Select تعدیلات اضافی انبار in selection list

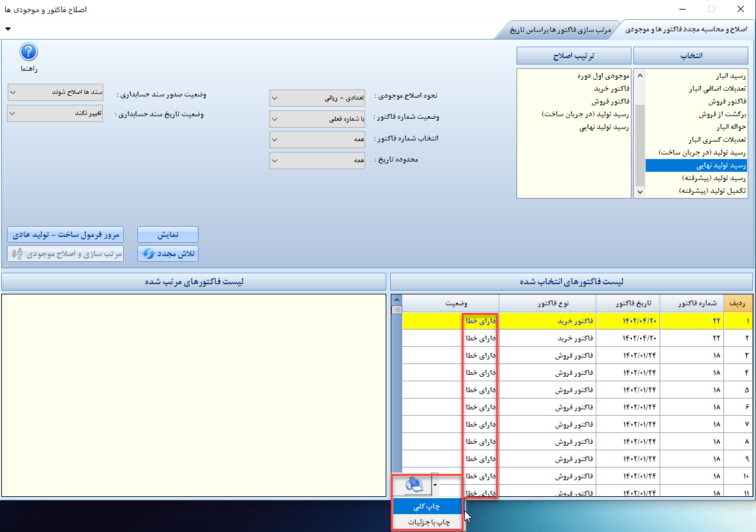coord(696,89)
